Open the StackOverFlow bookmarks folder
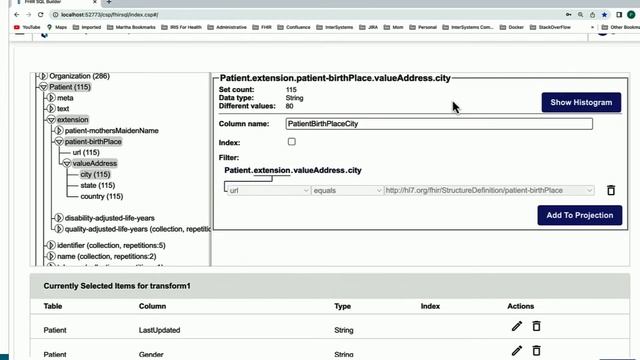 pos(550,27)
